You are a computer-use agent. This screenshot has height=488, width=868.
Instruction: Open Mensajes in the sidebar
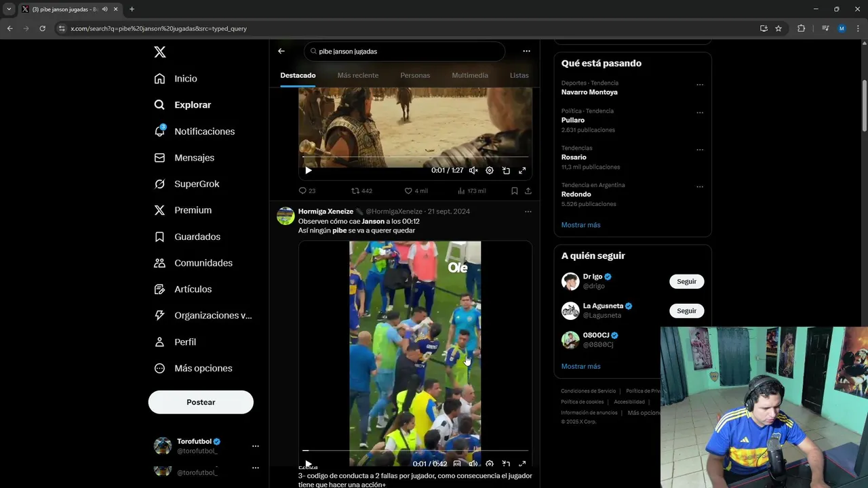[184, 157]
